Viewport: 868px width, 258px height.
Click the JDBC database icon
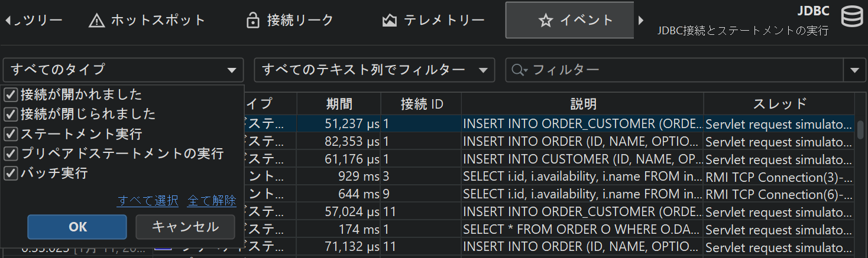point(851,18)
